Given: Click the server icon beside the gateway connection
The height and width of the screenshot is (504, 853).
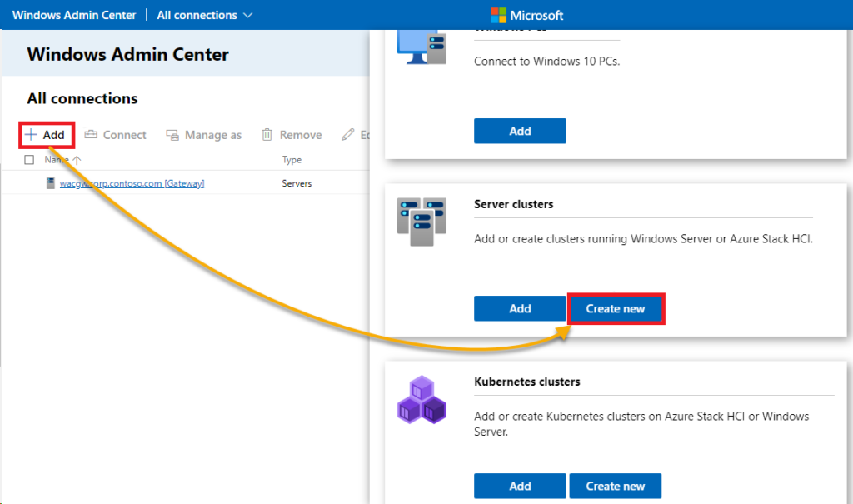Looking at the screenshot, I should (x=51, y=182).
